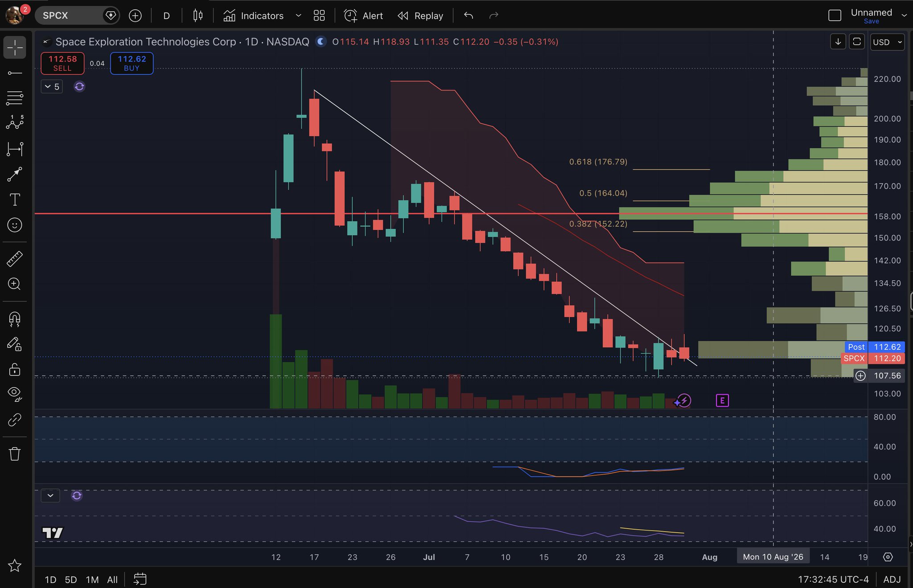This screenshot has width=913, height=588.
Task: Click the trash icon to remove drawings
Action: point(15,454)
